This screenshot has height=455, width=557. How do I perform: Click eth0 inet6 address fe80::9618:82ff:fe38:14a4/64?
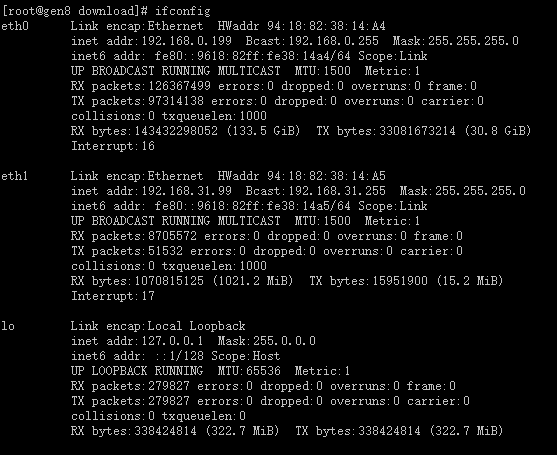[253, 56]
